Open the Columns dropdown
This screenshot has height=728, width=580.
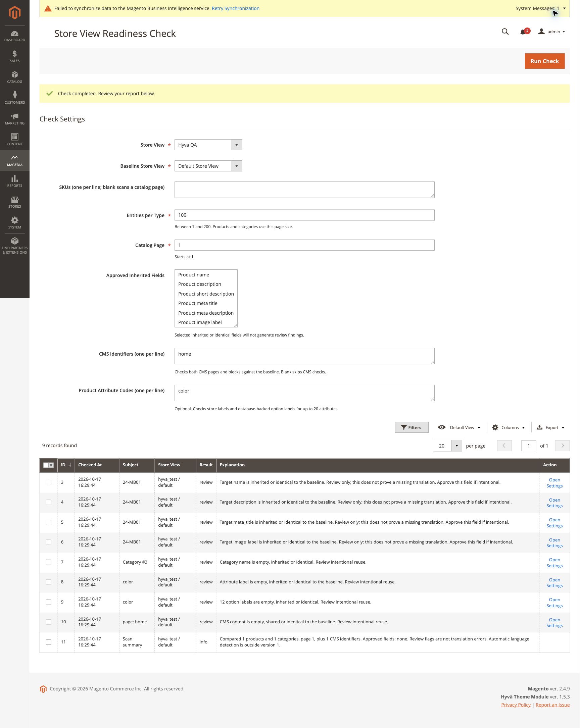click(x=509, y=427)
